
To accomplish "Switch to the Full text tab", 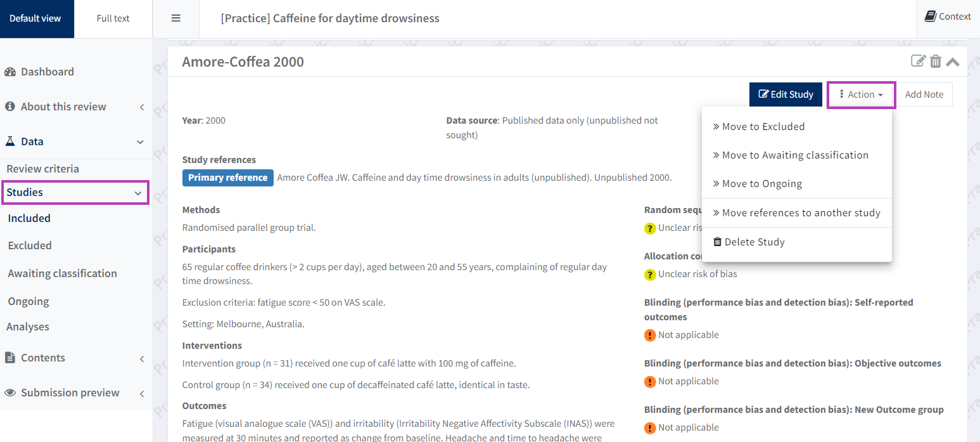I will (113, 18).
